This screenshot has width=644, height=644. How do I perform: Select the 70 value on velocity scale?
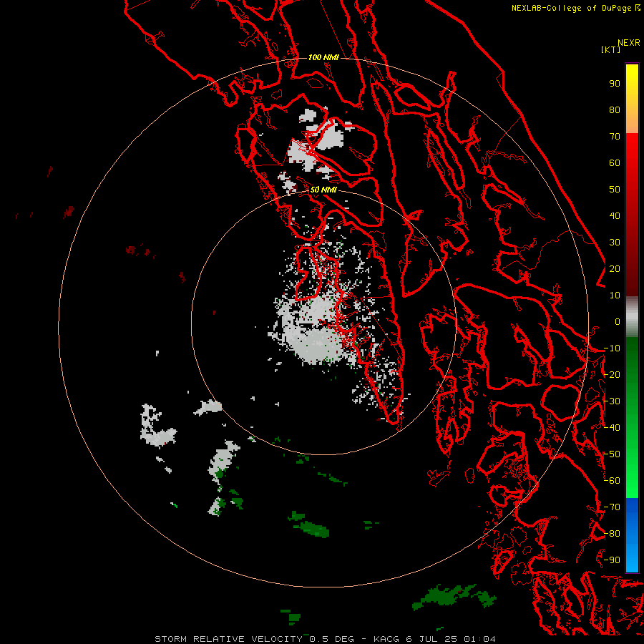pyautogui.click(x=615, y=137)
